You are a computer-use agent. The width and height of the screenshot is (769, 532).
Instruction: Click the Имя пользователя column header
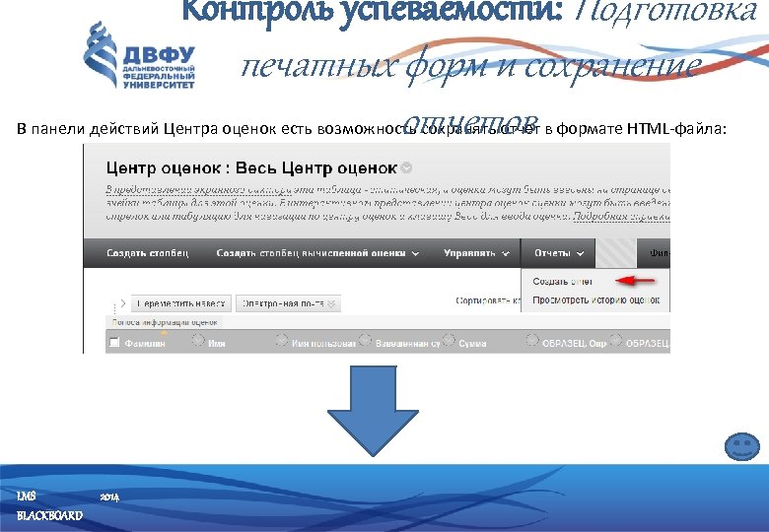click(323, 344)
